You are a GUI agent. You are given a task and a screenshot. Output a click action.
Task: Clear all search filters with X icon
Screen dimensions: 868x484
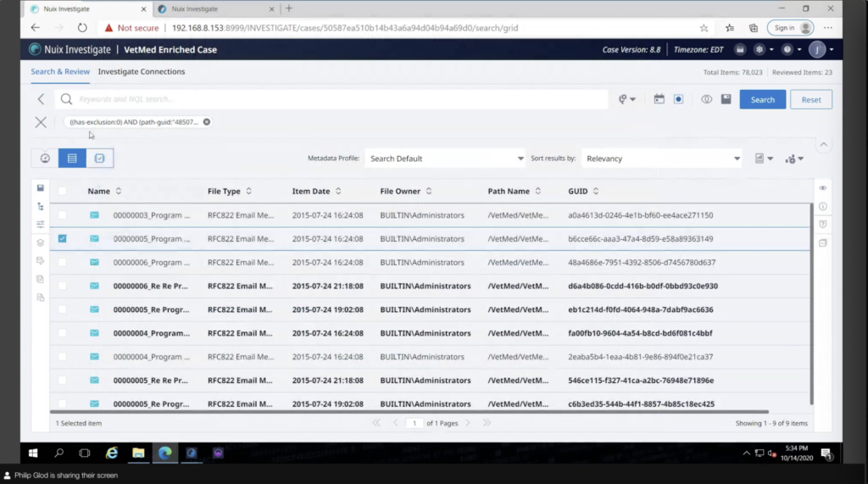click(x=41, y=122)
